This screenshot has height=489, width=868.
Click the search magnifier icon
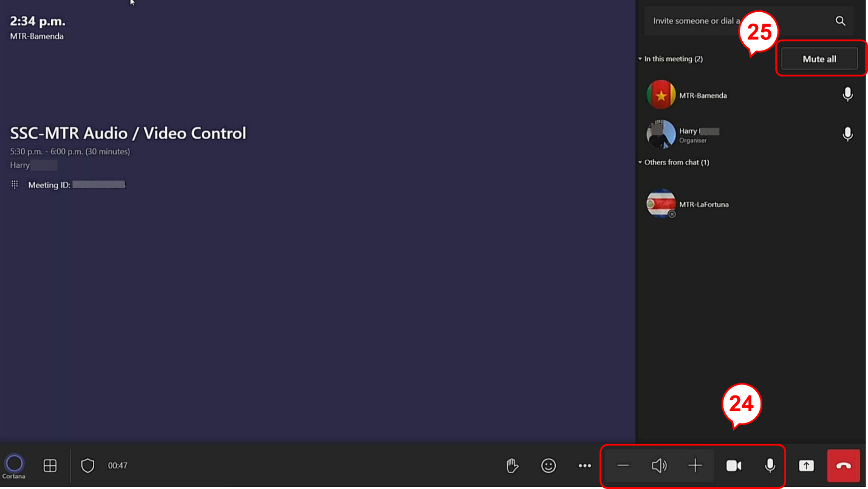840,21
